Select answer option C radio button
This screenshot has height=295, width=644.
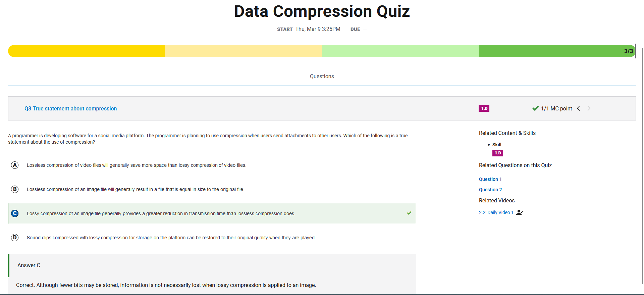(x=15, y=213)
